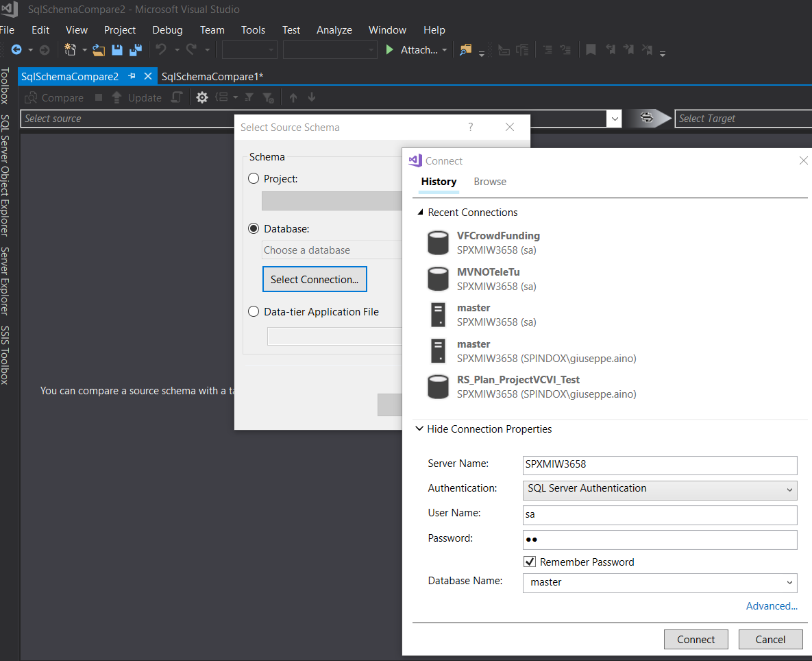
Task: Collapse the Recent Connections section
Action: [x=421, y=213]
